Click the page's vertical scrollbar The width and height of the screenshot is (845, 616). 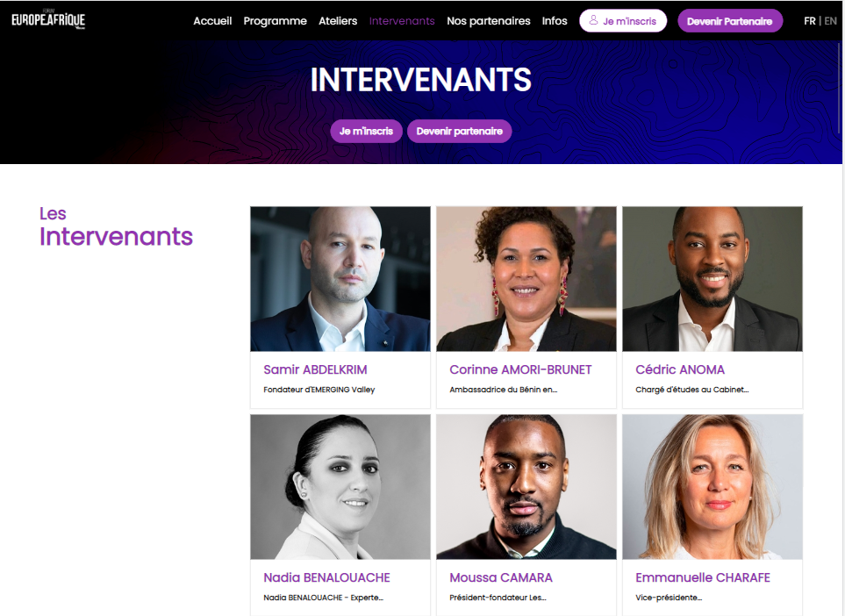click(840, 89)
